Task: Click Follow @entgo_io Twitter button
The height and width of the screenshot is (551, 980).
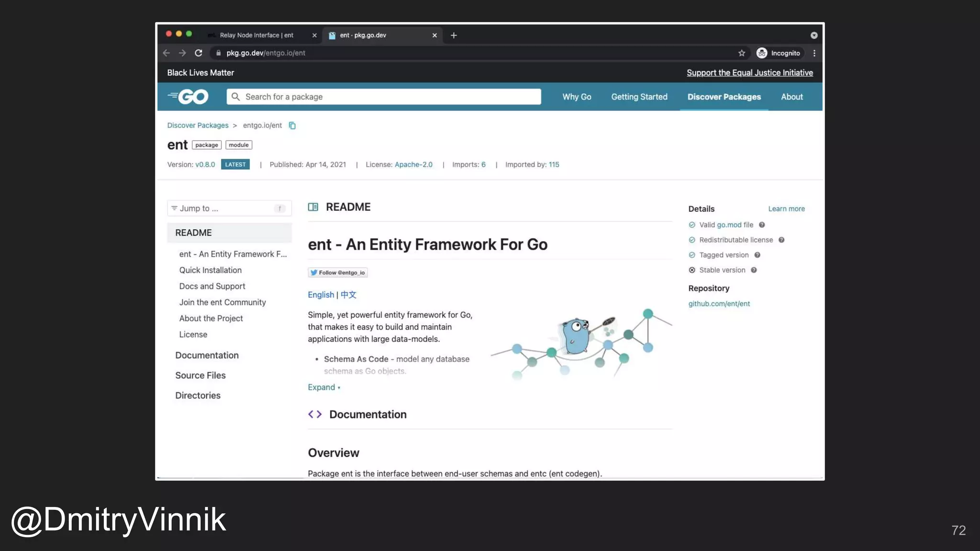Action: 338,273
